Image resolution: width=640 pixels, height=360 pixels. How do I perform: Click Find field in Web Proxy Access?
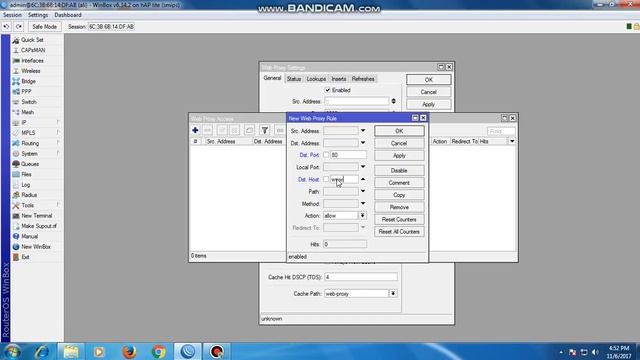(x=501, y=131)
